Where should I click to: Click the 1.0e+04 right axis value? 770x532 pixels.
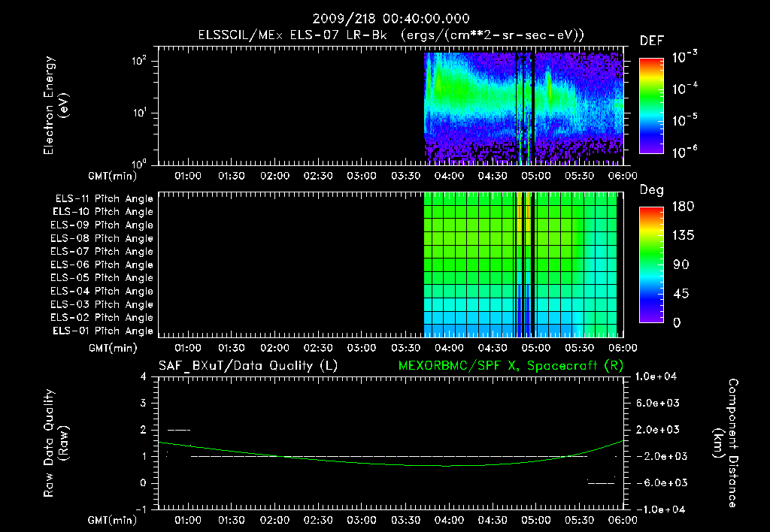tap(656, 376)
